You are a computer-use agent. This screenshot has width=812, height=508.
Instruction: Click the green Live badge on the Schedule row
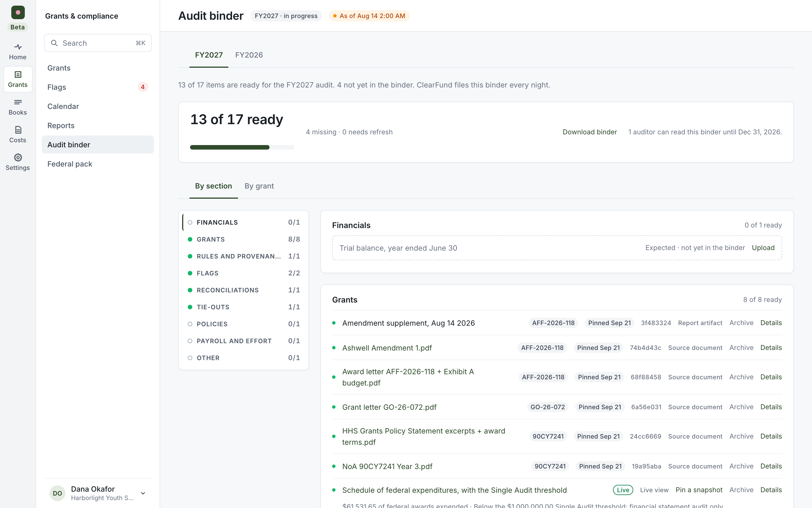(623, 490)
